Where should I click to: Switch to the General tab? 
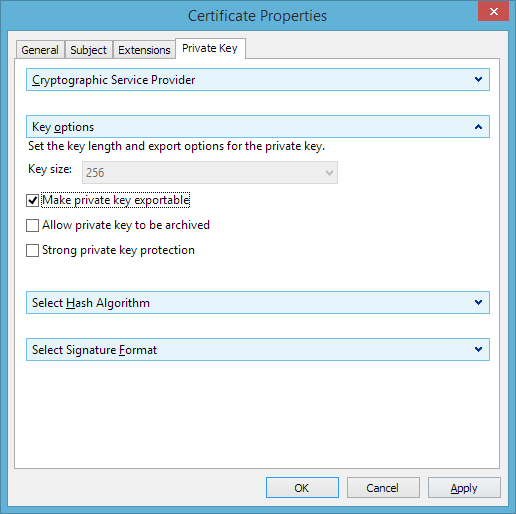(x=40, y=50)
